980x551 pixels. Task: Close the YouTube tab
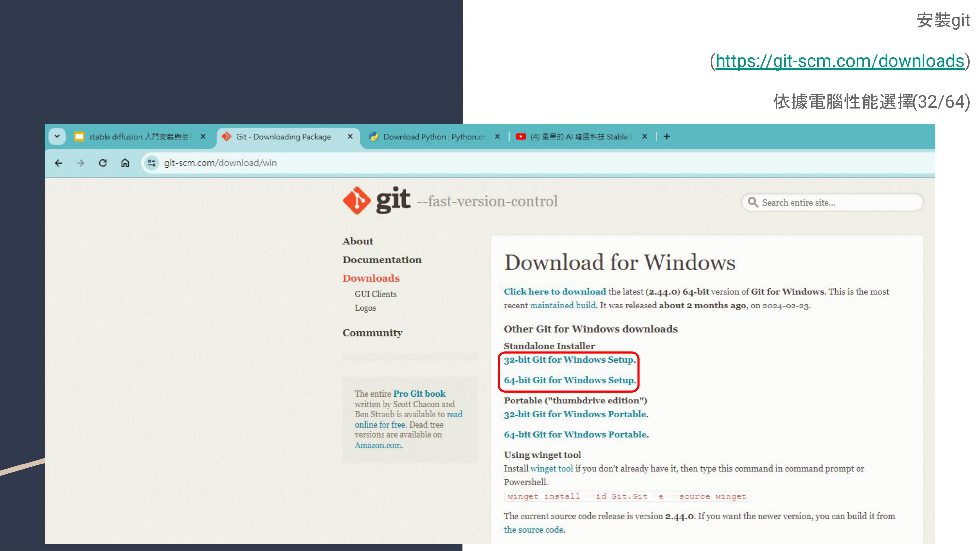pyautogui.click(x=645, y=136)
